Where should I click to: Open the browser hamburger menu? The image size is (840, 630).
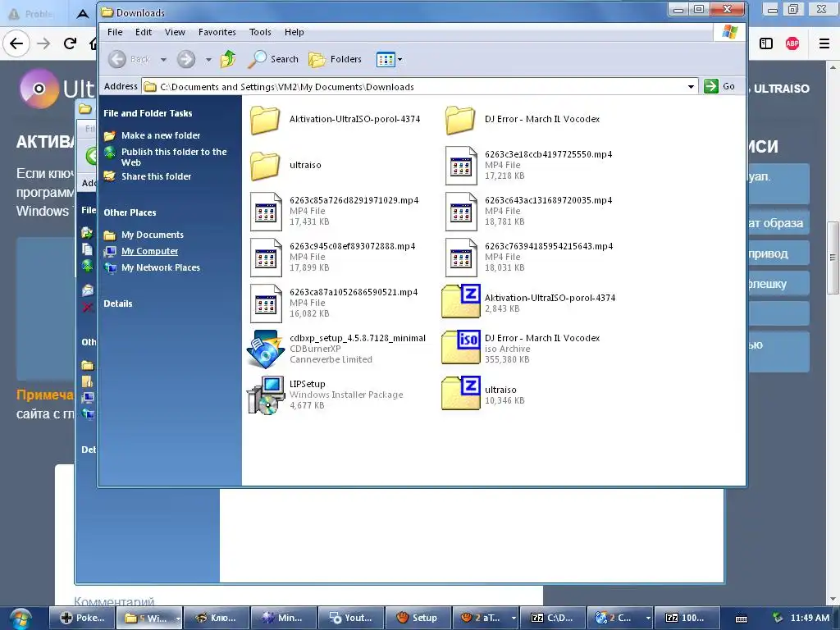tap(824, 43)
